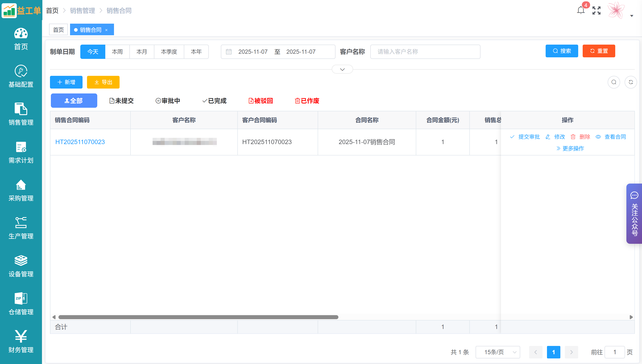
Task: Open the notification bell icon
Action: [x=580, y=10]
